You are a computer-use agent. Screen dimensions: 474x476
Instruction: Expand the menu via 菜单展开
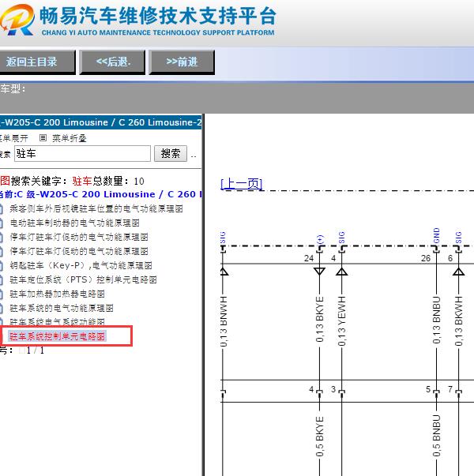14,138
